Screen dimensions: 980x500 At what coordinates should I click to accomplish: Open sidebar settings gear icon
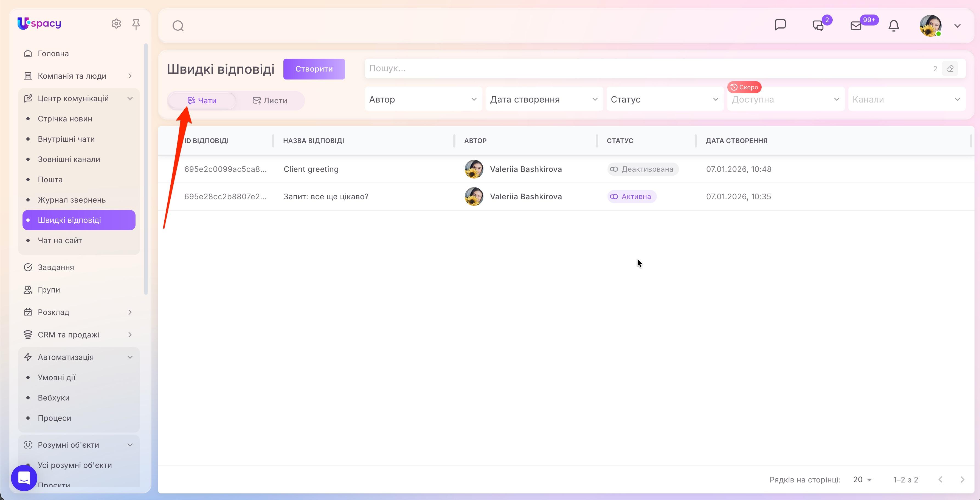116,24
